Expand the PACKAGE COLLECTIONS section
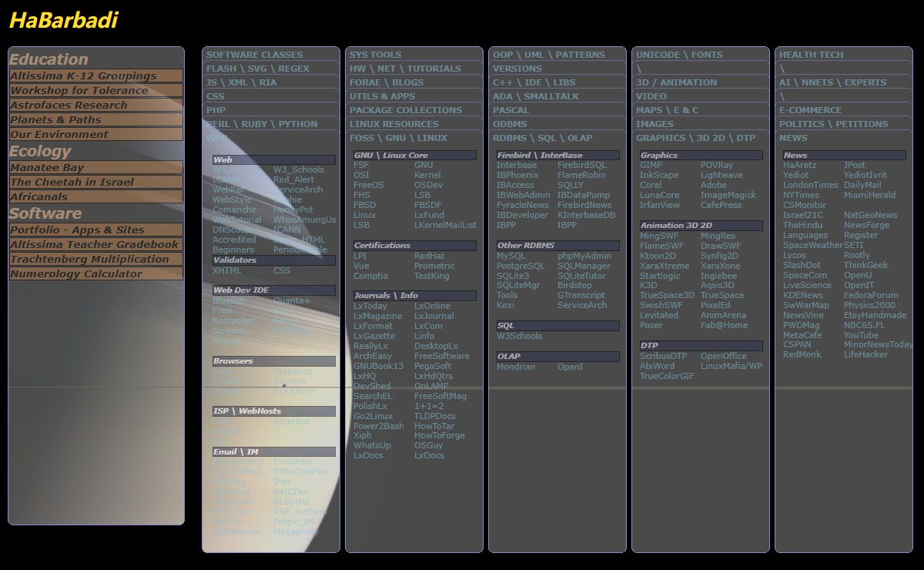924x570 pixels. pos(413,110)
